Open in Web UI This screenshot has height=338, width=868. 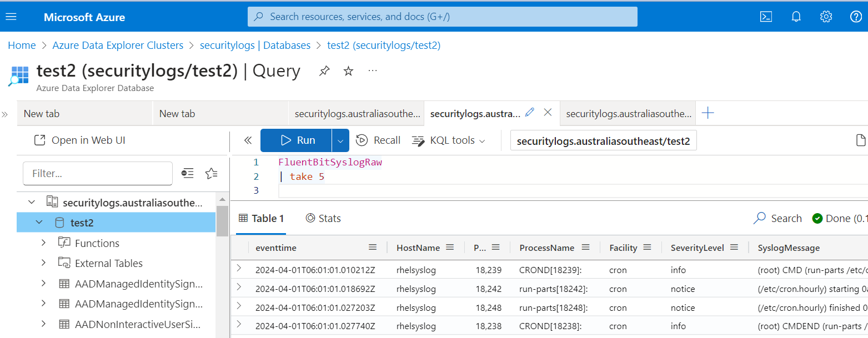point(79,140)
